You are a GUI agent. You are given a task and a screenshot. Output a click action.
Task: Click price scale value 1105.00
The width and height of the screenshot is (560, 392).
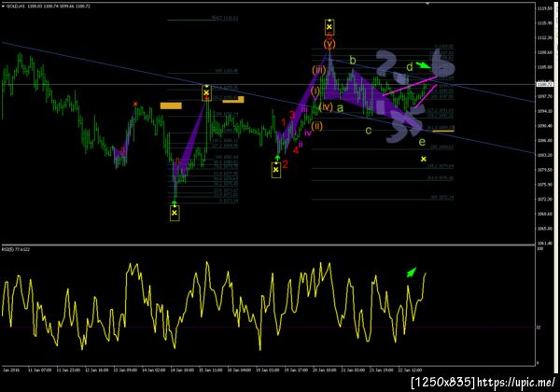point(545,67)
